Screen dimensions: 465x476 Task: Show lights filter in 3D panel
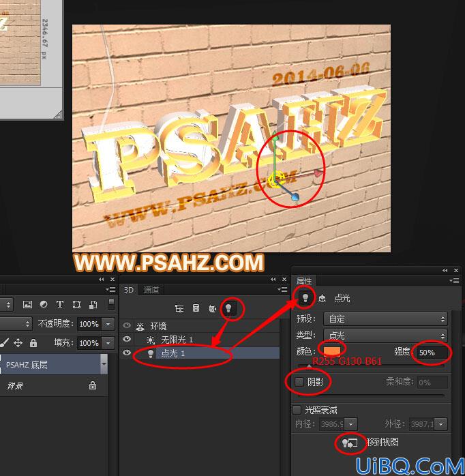(x=229, y=308)
